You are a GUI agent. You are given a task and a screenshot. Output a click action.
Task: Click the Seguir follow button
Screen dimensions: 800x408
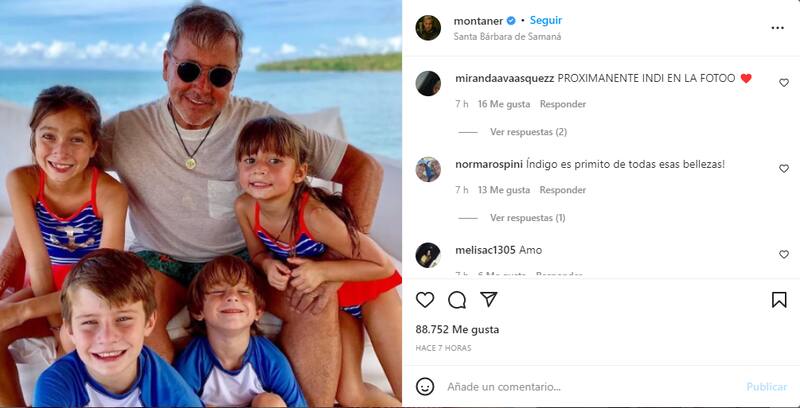pyautogui.click(x=546, y=20)
